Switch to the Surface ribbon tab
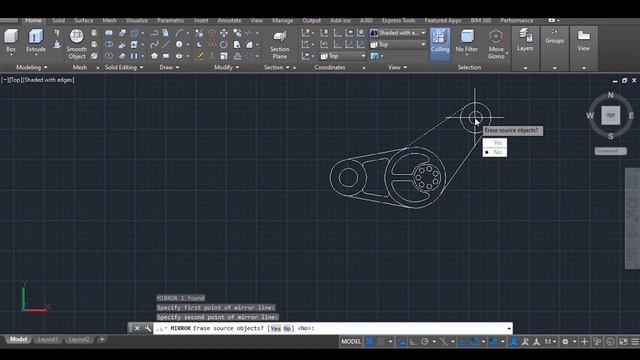This screenshot has height=360, width=640. coord(84,20)
